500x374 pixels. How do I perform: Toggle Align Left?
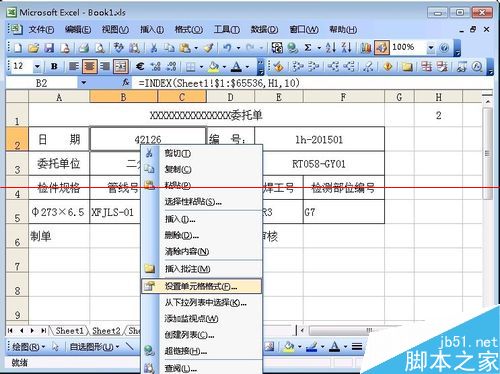[x=73, y=67]
